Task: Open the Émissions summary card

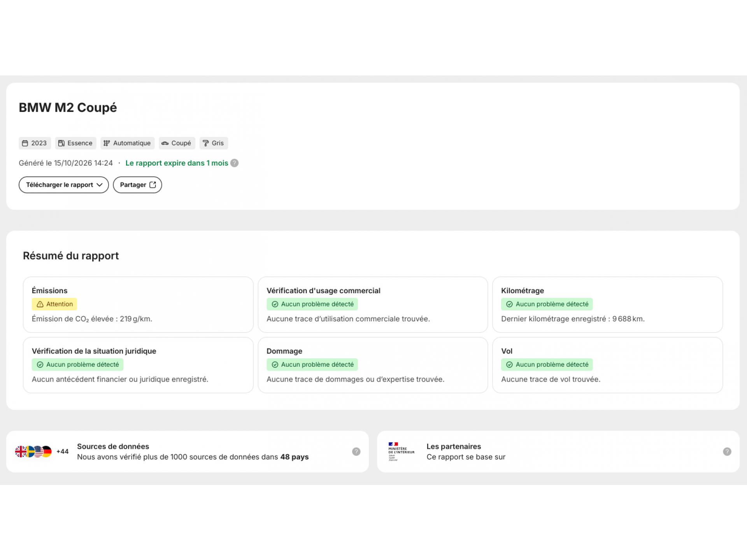Action: 138,304
